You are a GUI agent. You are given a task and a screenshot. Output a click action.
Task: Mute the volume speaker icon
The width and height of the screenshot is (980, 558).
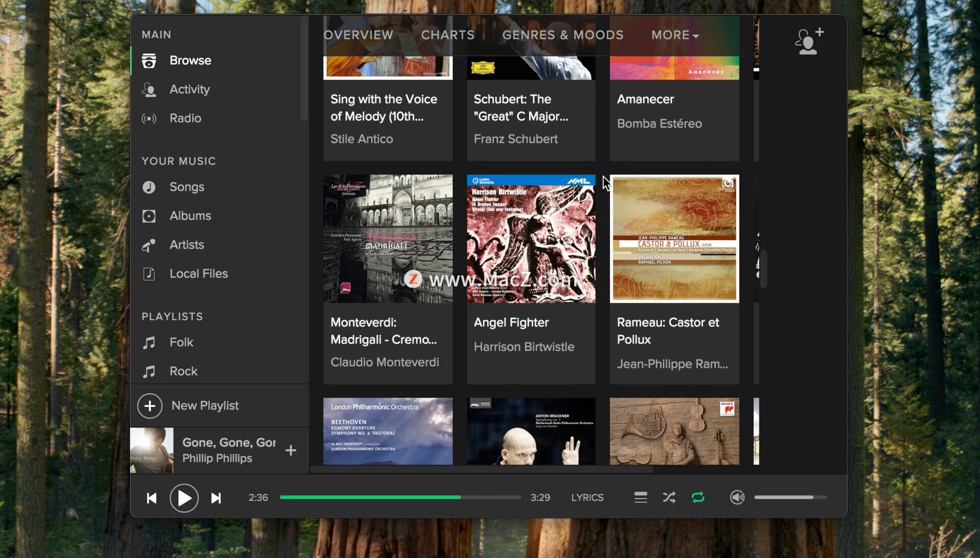tap(737, 497)
